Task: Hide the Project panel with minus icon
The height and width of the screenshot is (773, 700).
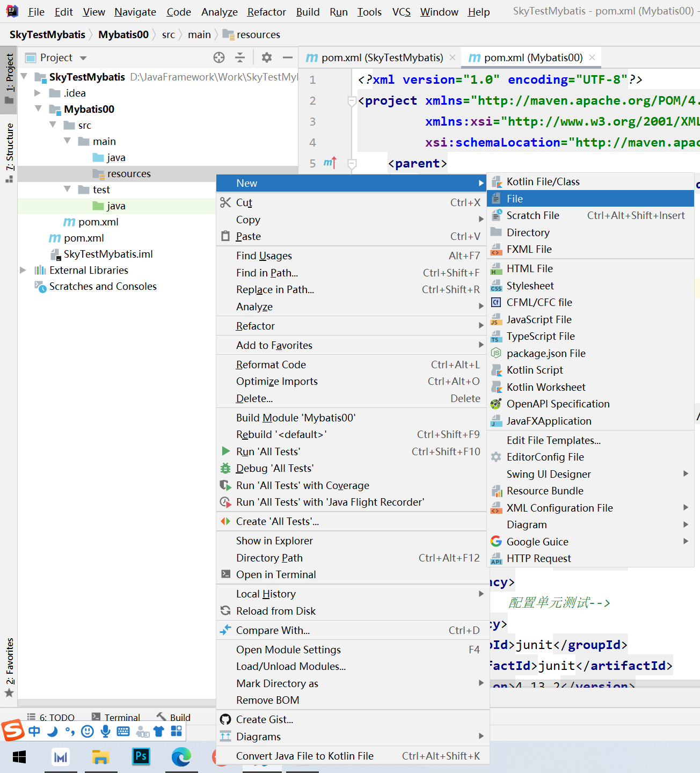Action: pos(288,57)
